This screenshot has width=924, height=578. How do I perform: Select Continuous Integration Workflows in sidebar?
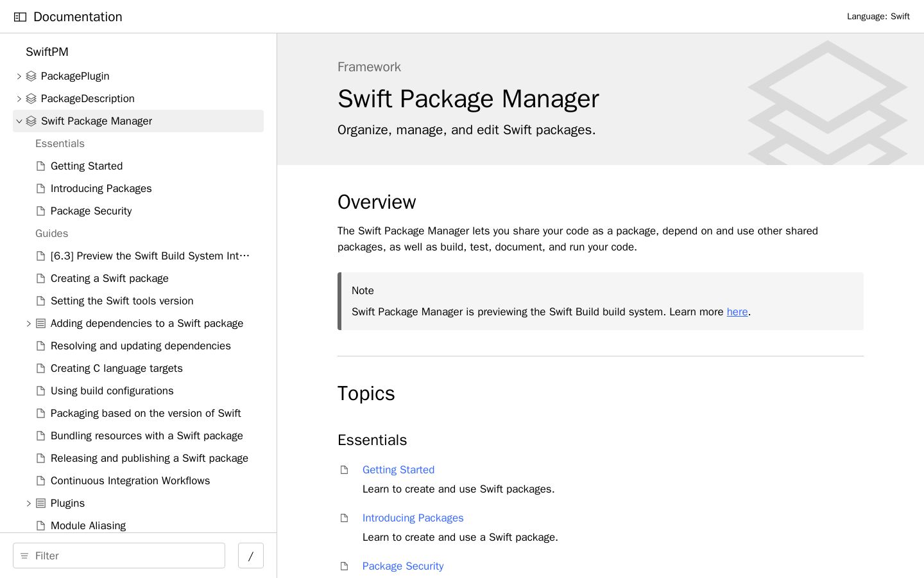(x=130, y=481)
